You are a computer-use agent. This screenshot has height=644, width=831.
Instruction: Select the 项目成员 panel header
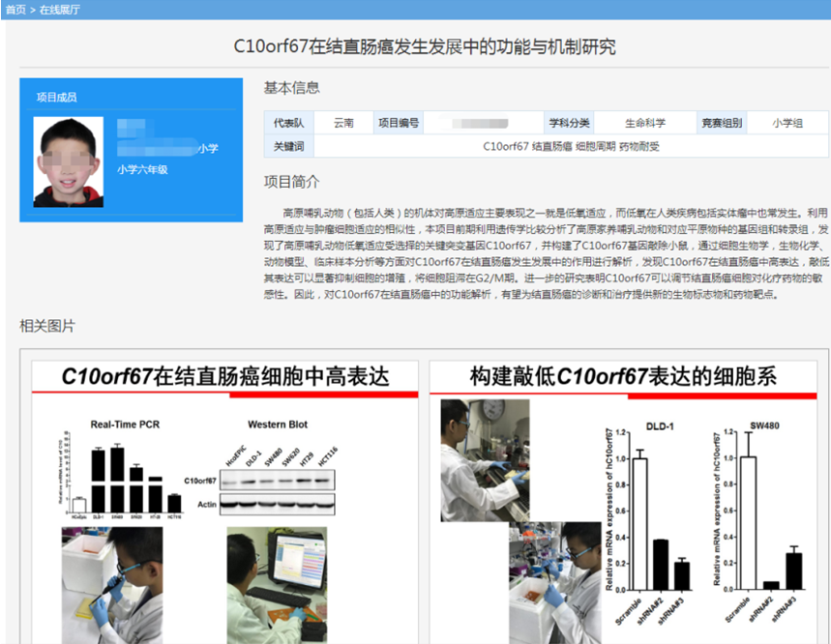56,97
